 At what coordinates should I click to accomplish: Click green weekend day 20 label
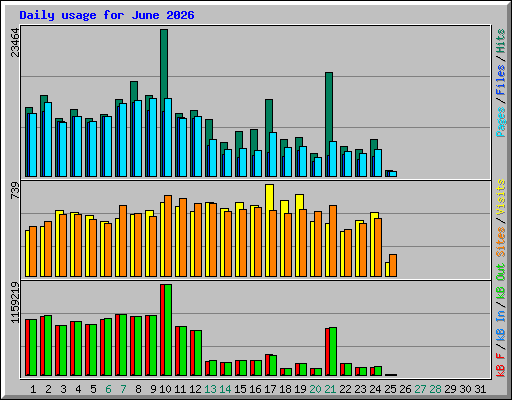pyautogui.click(x=315, y=389)
